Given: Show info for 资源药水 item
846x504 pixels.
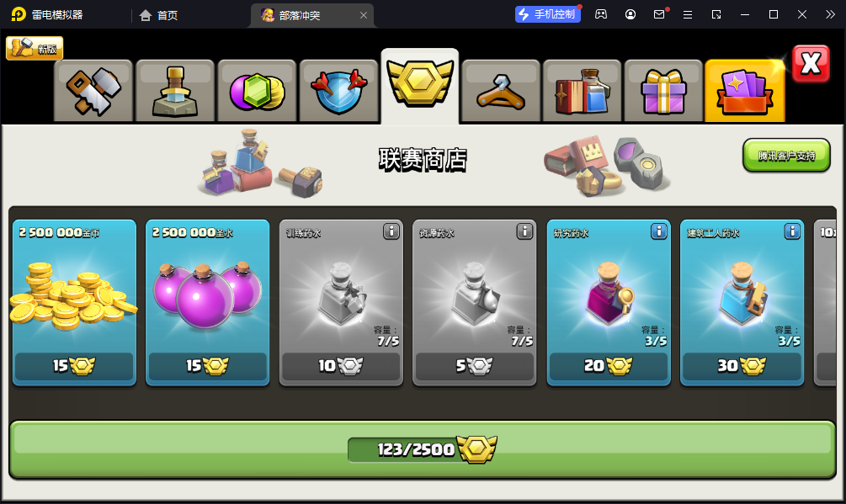Looking at the screenshot, I should 524,231.
